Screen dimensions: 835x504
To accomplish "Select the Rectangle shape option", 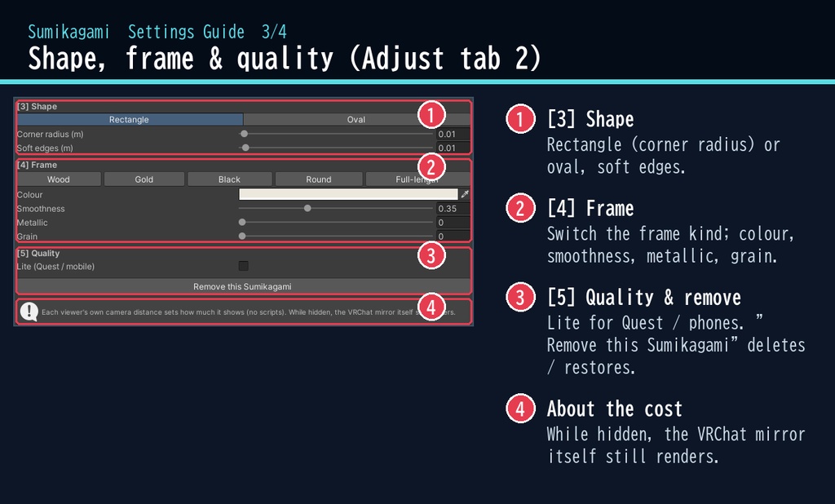I will 130,119.
